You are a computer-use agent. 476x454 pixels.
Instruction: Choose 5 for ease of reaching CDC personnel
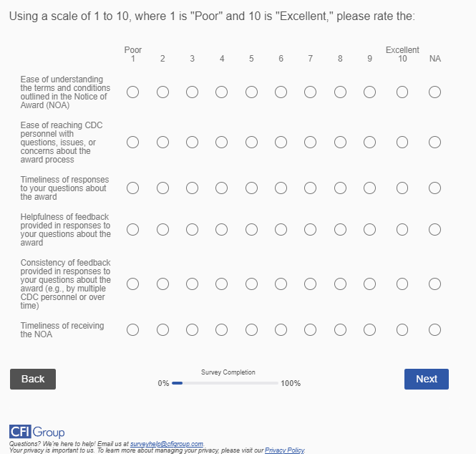[251, 143]
